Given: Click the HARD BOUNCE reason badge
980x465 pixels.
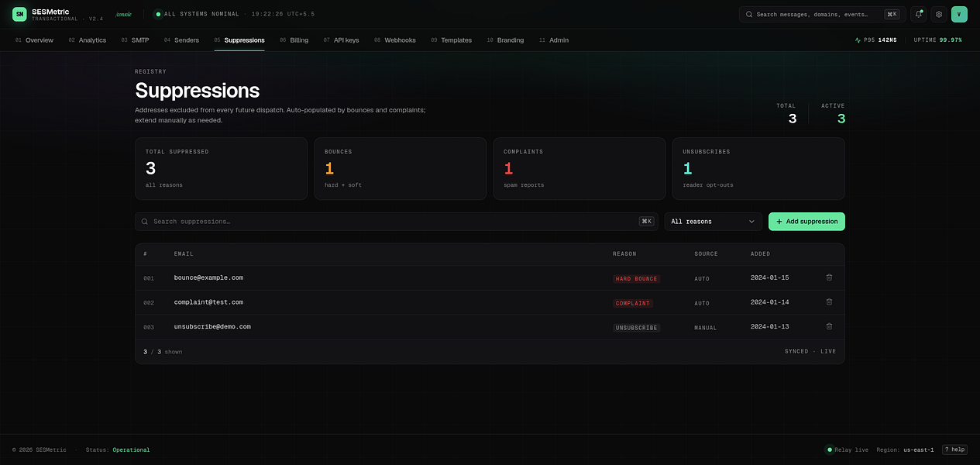Looking at the screenshot, I should click(x=636, y=278).
